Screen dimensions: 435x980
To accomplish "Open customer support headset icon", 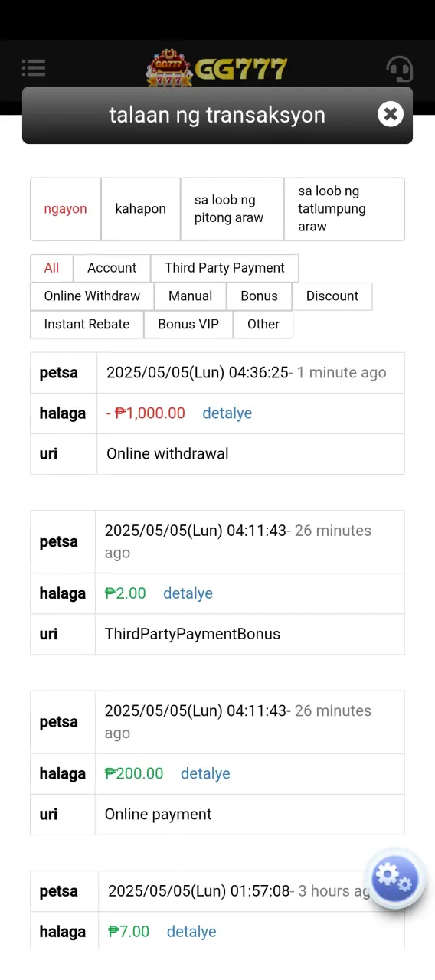I will pyautogui.click(x=399, y=69).
